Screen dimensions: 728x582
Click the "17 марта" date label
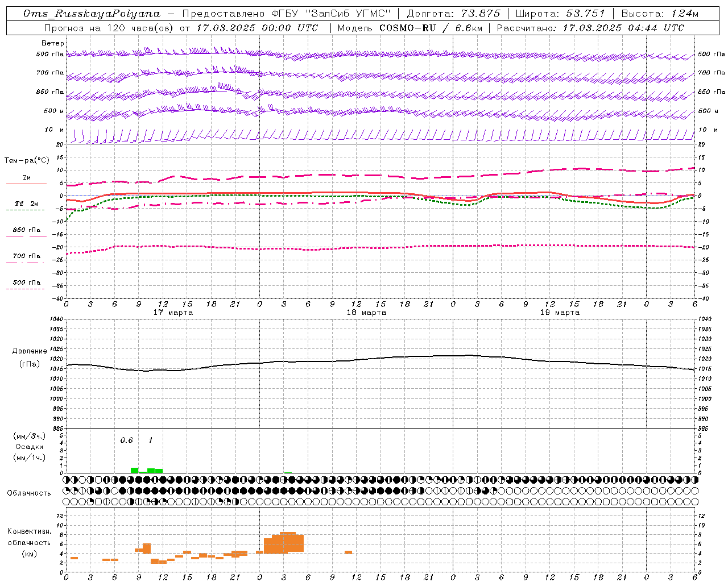[173, 312]
